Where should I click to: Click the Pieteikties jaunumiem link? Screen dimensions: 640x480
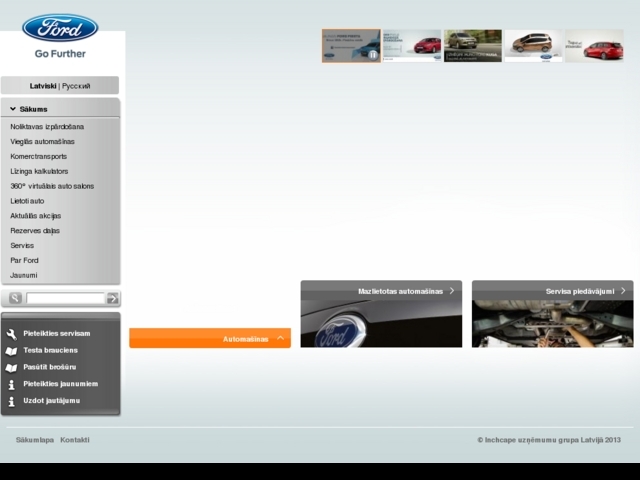pos(60,384)
